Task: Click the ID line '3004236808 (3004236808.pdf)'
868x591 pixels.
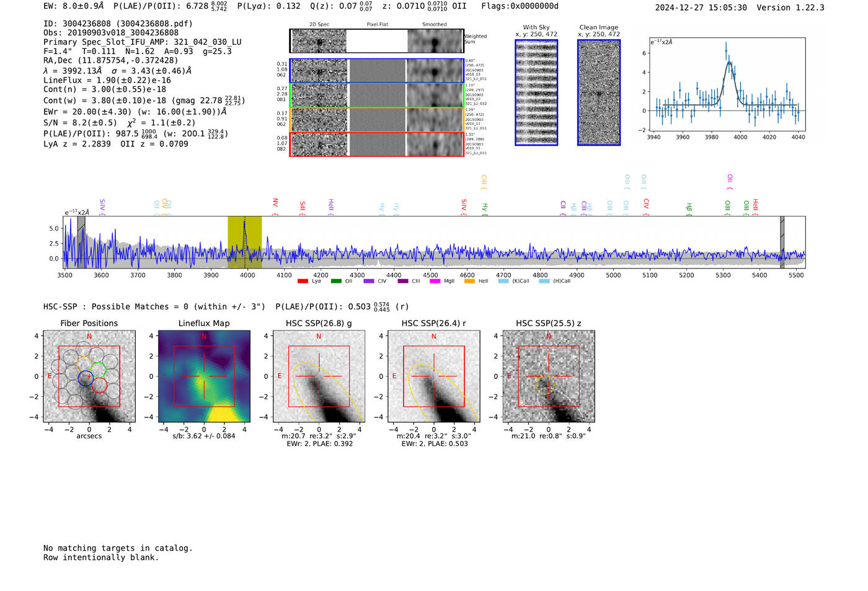Action: click(x=118, y=24)
